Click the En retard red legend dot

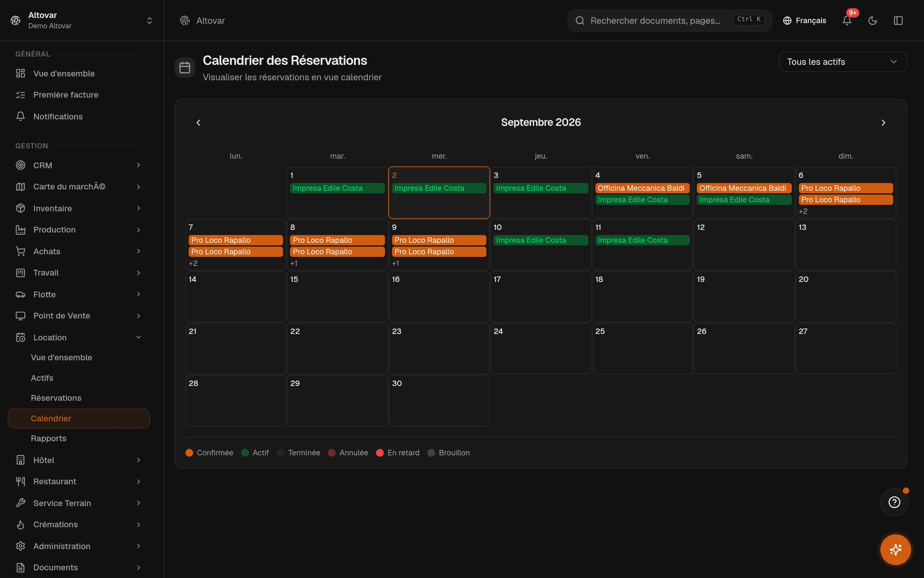(380, 453)
